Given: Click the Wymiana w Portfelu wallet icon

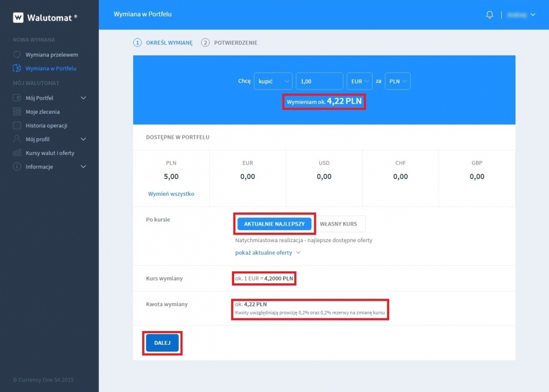Looking at the screenshot, I should (17, 69).
